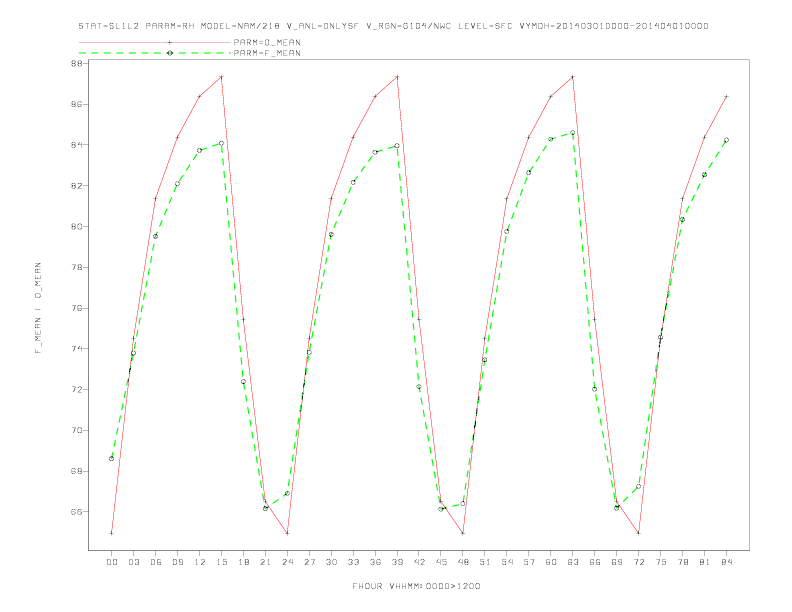Click y-axis tick label 84
The width and height of the screenshot is (792, 612).
[77, 145]
